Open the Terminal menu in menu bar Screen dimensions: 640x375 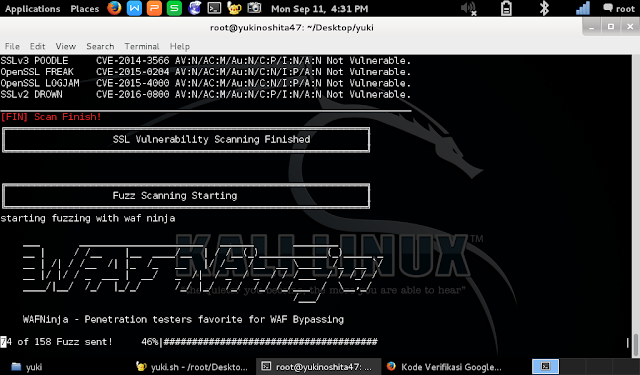[142, 46]
